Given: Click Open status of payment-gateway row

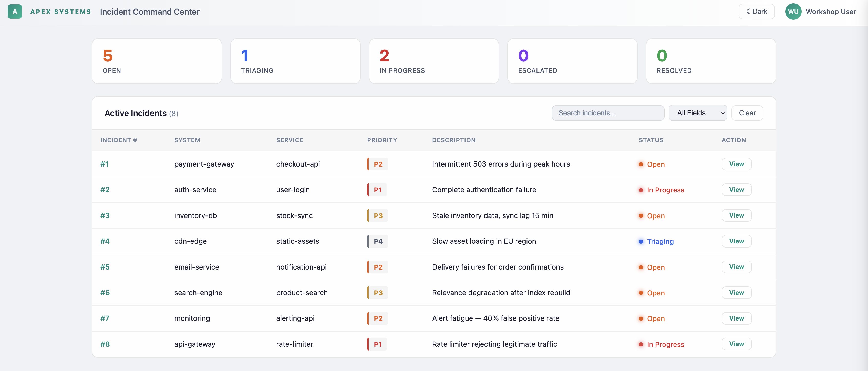Looking at the screenshot, I should point(652,164).
